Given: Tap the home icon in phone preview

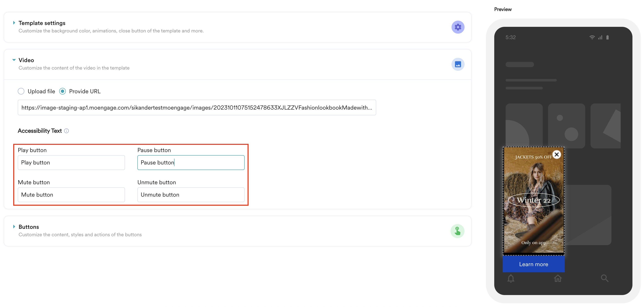Looking at the screenshot, I should point(558,278).
